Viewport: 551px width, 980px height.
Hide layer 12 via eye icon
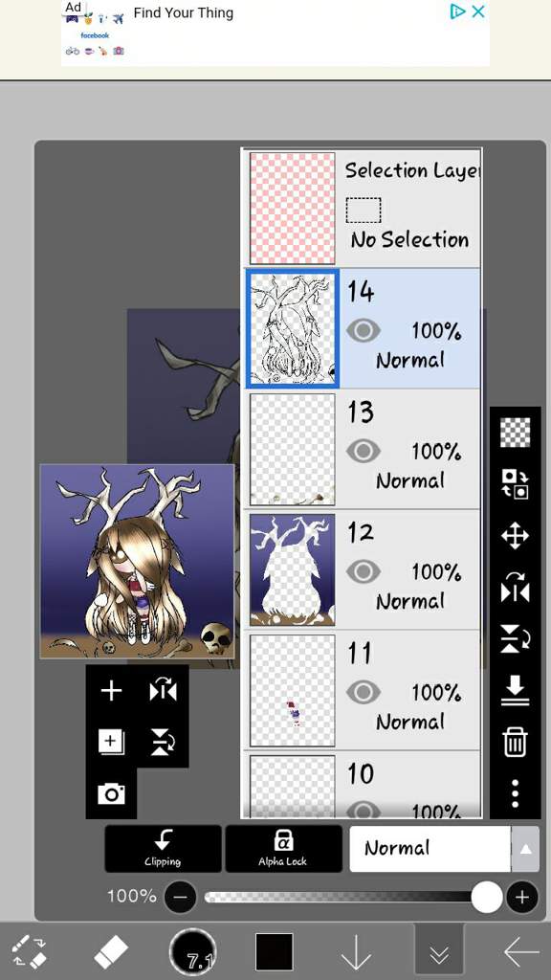point(363,571)
